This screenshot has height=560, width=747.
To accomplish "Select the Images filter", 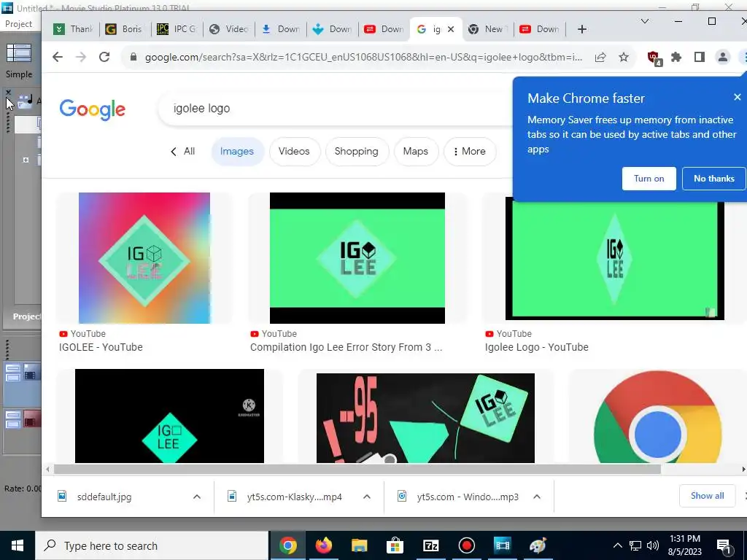I will (x=237, y=152).
